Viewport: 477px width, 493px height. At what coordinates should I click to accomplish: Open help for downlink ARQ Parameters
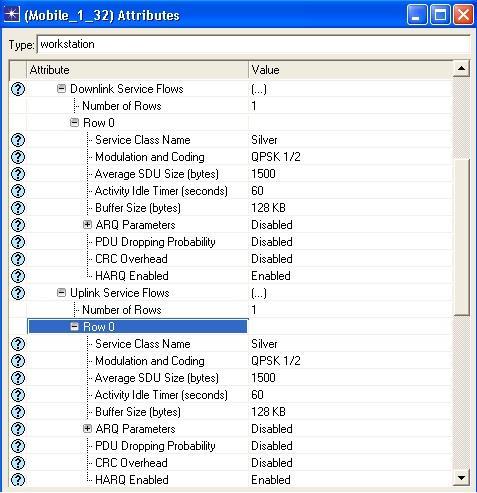(x=18, y=225)
